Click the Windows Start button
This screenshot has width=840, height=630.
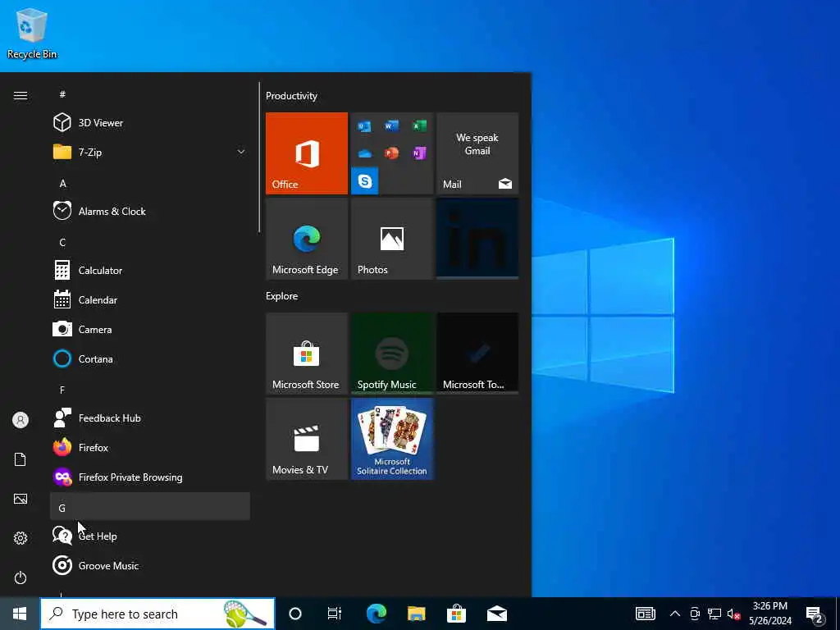(x=20, y=614)
